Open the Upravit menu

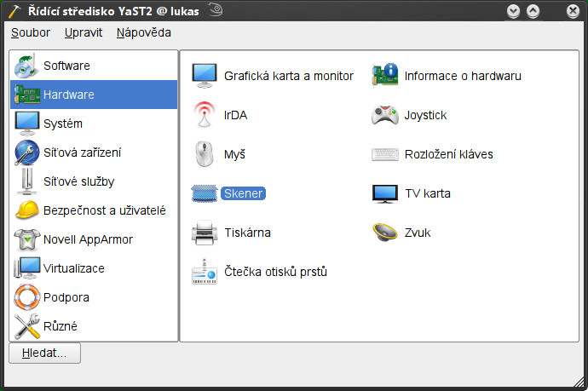[x=84, y=32]
